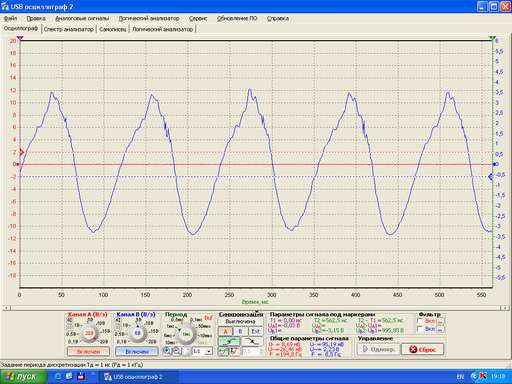
Task: Click the sync icon next to green waveform icon
Action: click(235, 351)
